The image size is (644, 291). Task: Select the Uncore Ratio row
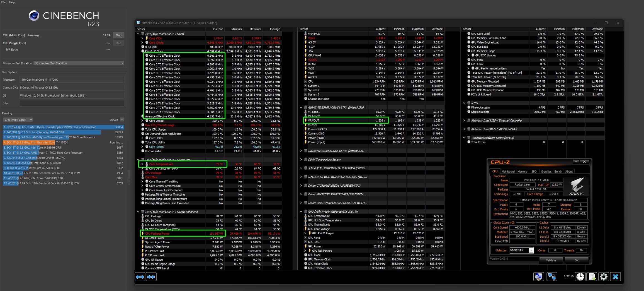[212, 151]
